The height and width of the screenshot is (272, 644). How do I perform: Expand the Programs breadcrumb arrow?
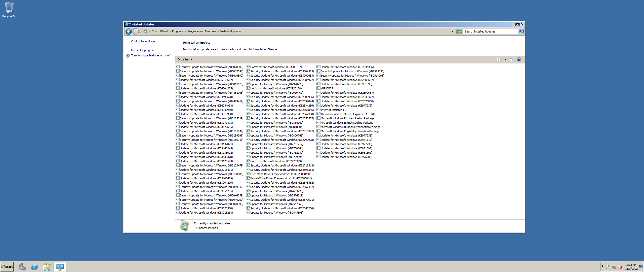[x=186, y=31]
